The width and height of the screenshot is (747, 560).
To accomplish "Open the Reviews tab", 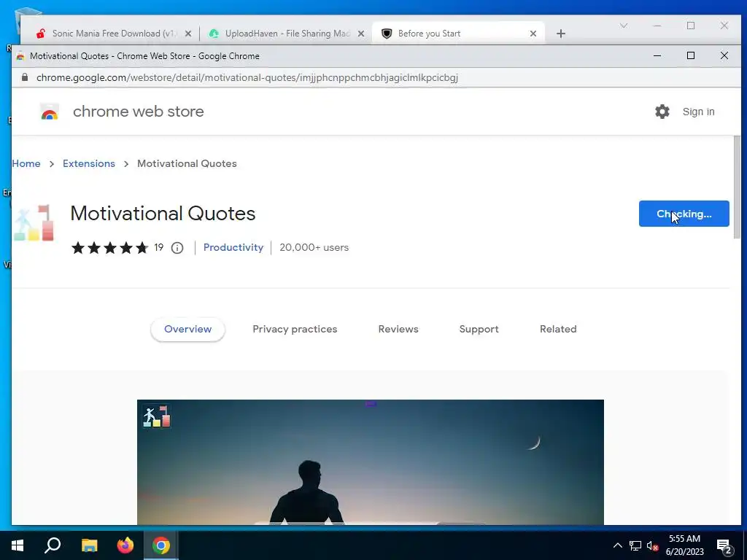I will point(398,329).
